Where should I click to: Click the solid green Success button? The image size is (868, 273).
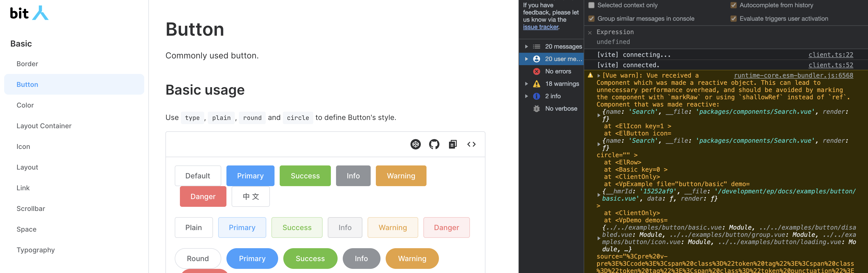pos(305,176)
